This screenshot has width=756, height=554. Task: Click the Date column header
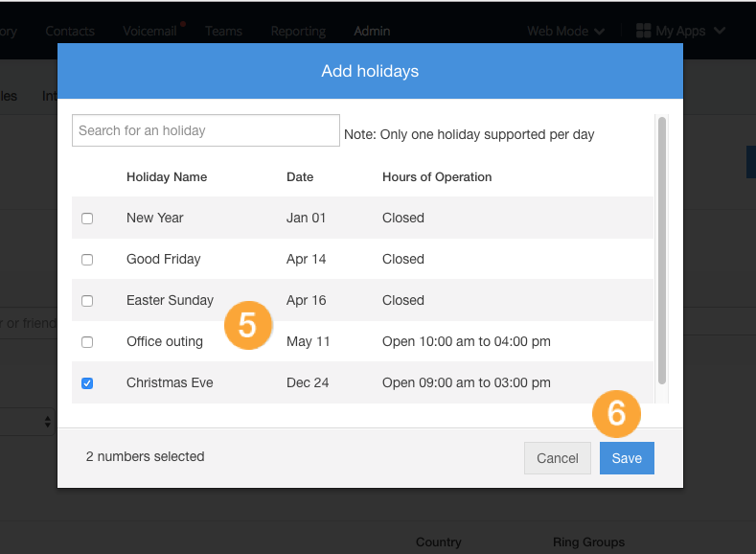(x=300, y=177)
